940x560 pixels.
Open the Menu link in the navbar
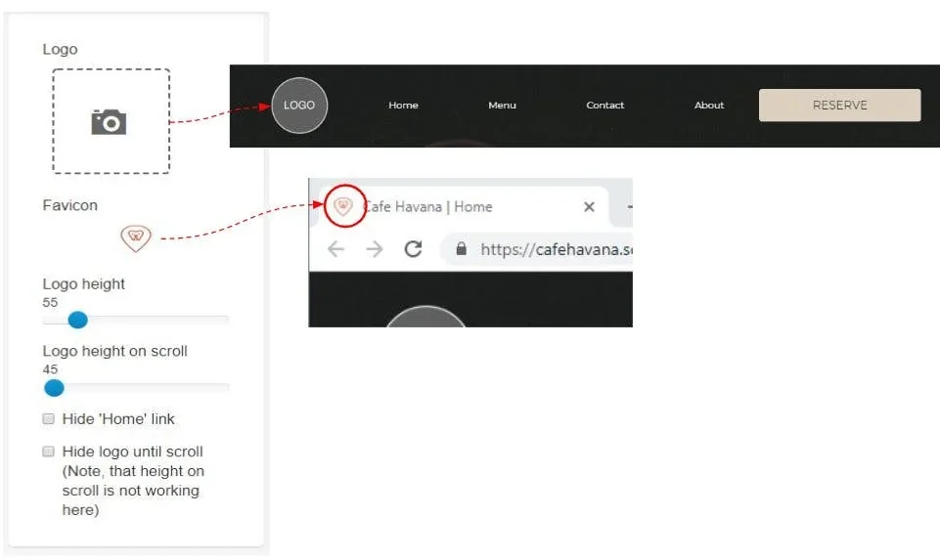pyautogui.click(x=503, y=106)
